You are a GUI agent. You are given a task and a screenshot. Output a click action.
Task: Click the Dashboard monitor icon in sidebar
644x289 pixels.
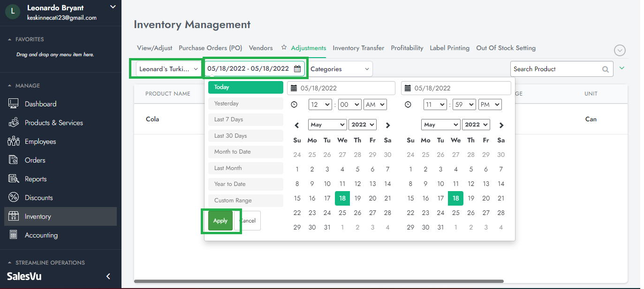point(14,104)
